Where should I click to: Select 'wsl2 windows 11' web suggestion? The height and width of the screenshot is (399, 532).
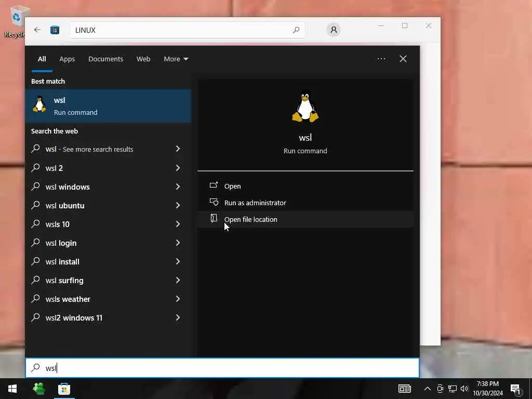[x=108, y=317]
